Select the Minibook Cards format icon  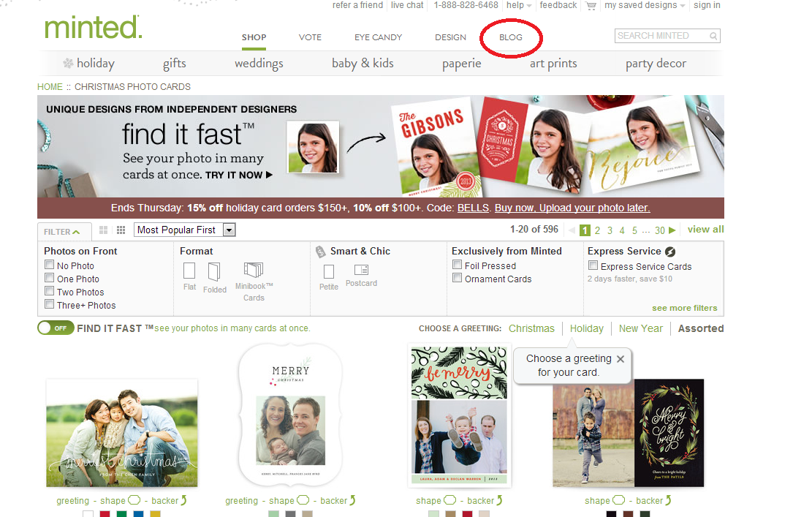click(x=254, y=269)
